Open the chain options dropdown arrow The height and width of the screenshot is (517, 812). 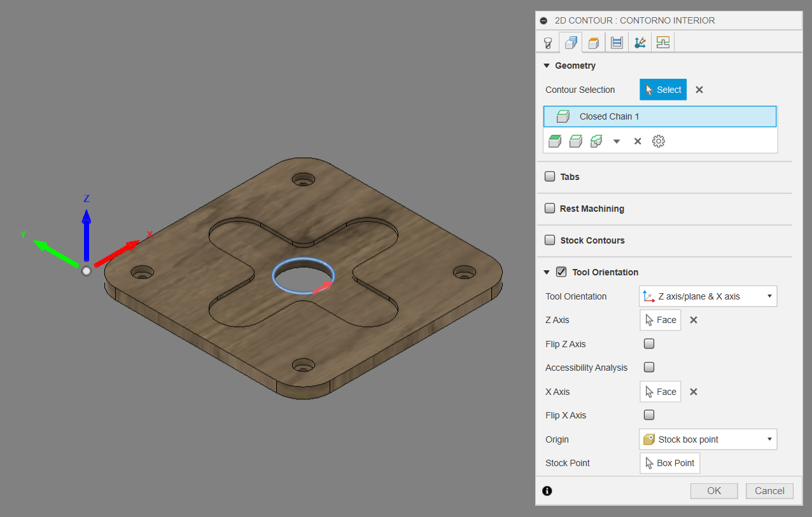point(617,141)
